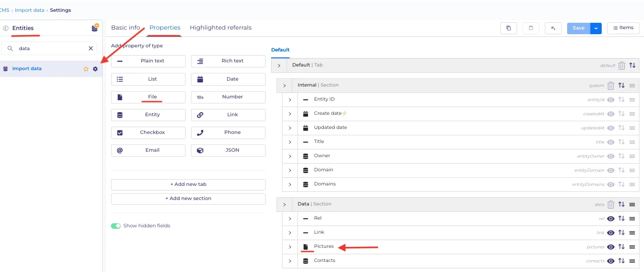Open Highlighted referrals tab
The width and height of the screenshot is (644, 272).
click(x=221, y=28)
